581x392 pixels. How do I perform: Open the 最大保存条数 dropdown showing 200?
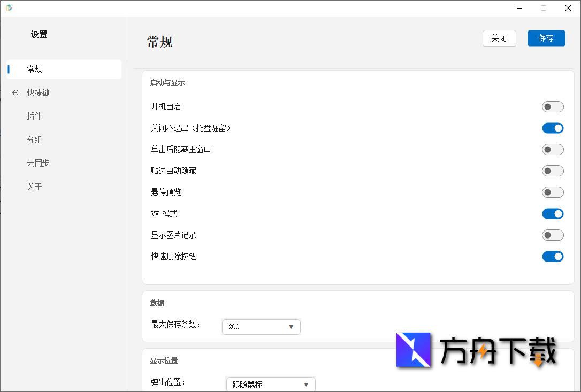pyautogui.click(x=261, y=327)
